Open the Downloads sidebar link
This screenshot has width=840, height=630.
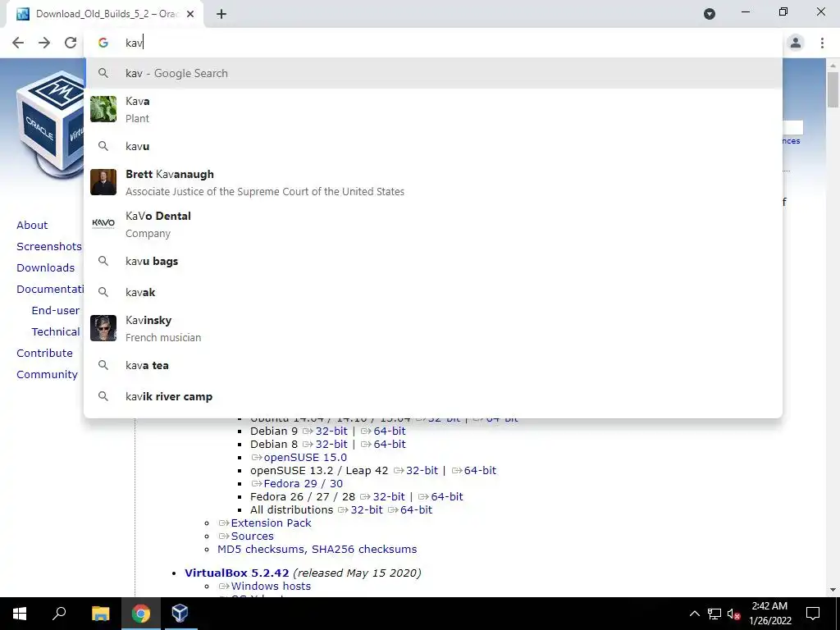[46, 268]
